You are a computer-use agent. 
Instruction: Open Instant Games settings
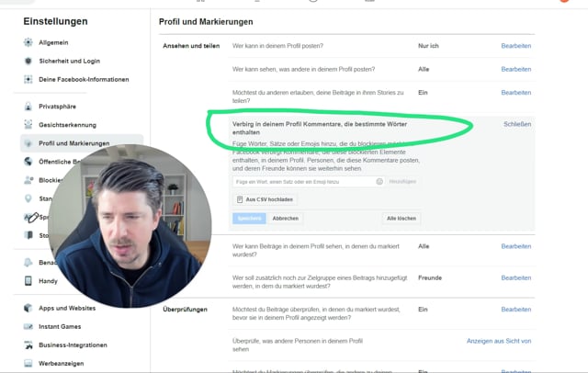[x=60, y=326]
